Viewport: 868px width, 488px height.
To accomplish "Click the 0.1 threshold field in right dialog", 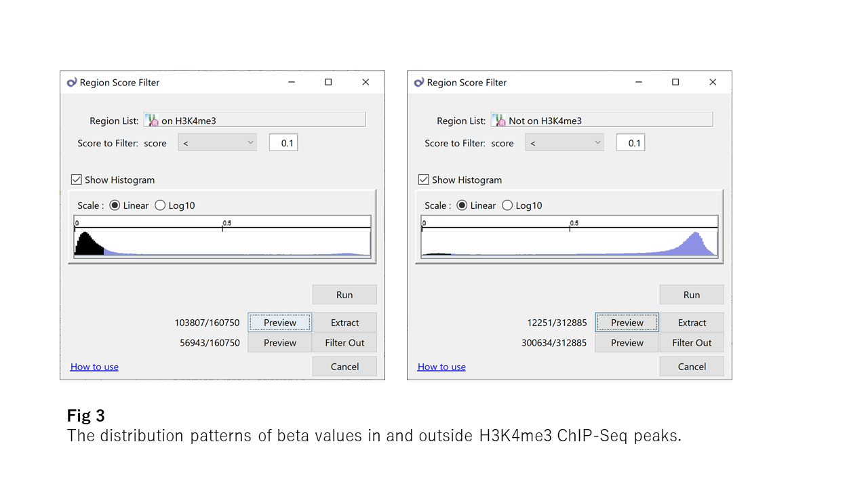I will tap(631, 143).
